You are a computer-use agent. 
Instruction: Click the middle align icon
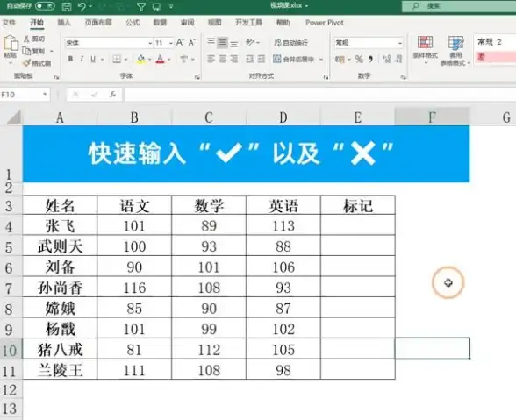223,42
